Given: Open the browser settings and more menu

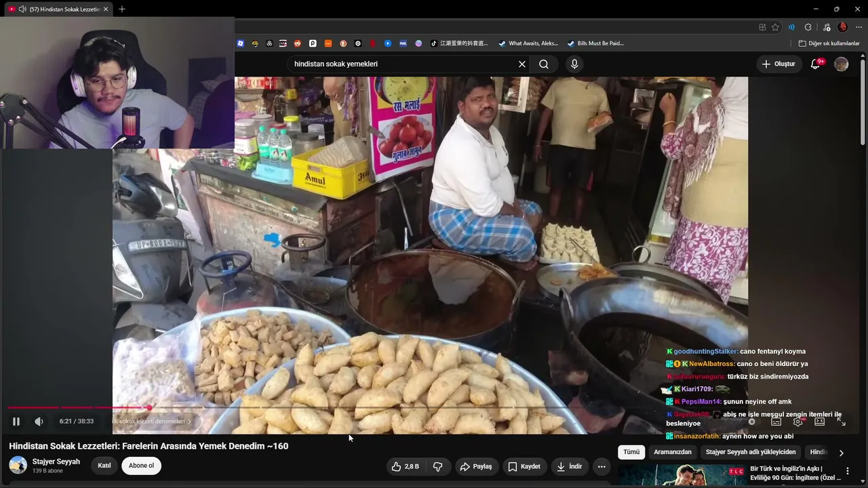Looking at the screenshot, I should tap(857, 27).
